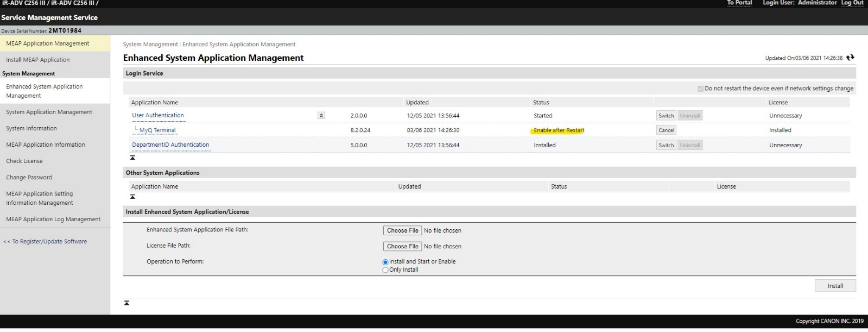868x332 pixels.
Task: Toggle 'Do not restart the device' checkbox
Action: tap(700, 89)
